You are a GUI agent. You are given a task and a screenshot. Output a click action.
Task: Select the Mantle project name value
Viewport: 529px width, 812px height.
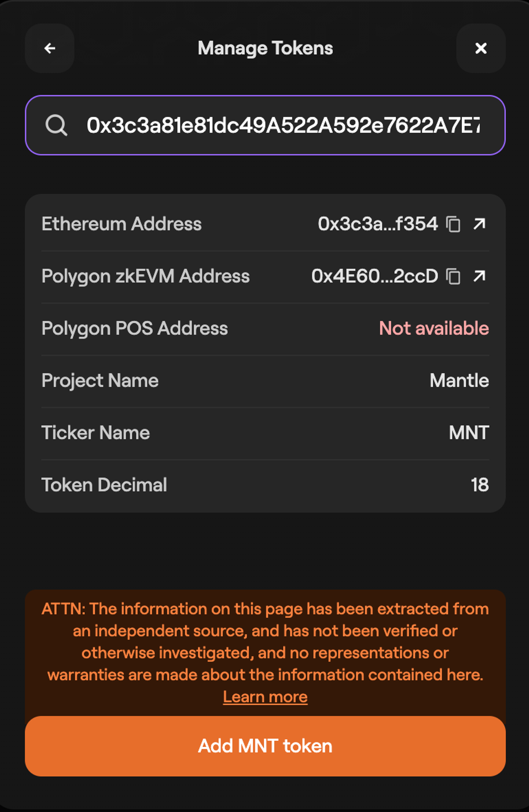[459, 380]
